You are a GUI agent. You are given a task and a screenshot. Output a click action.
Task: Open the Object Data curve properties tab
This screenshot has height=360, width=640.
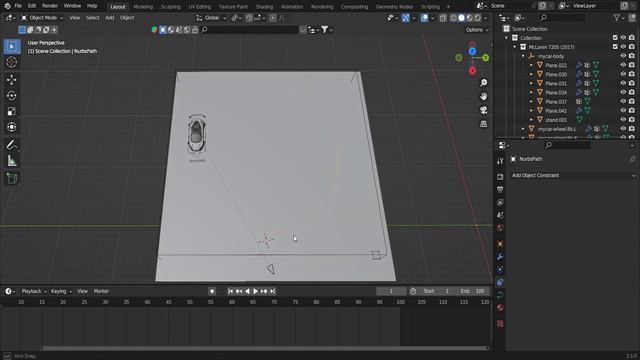pyautogui.click(x=500, y=295)
